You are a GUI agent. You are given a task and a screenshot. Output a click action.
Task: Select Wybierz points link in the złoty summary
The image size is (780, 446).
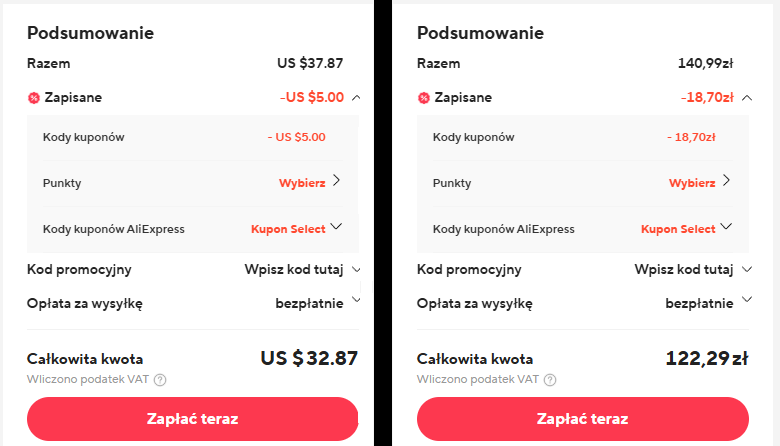pos(692,183)
